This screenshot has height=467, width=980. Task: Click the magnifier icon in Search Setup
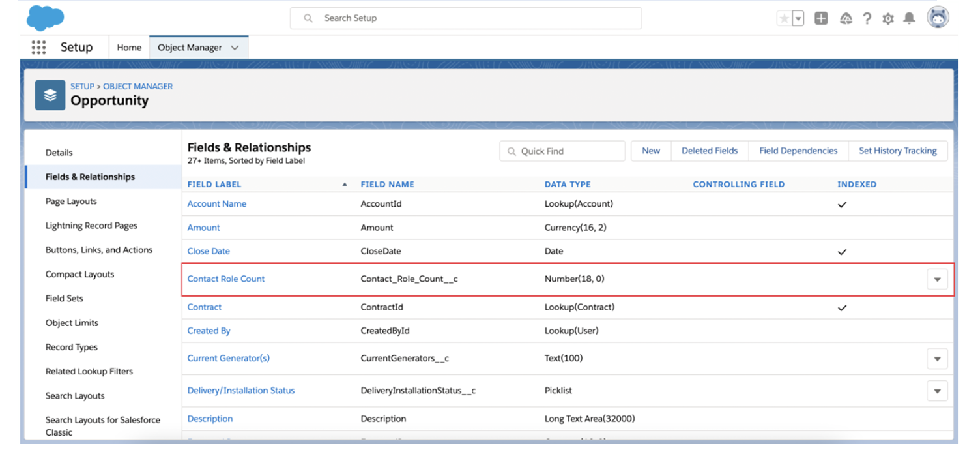click(308, 18)
